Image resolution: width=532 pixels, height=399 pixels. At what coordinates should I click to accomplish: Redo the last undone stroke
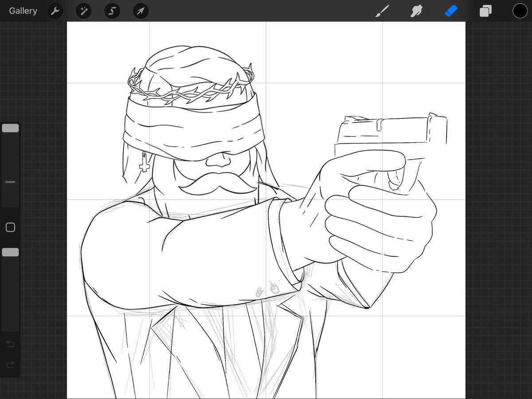[10, 364]
